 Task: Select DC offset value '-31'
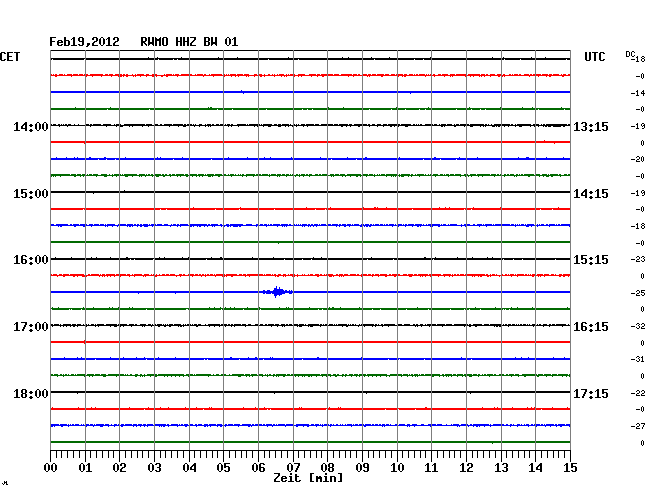(638, 359)
